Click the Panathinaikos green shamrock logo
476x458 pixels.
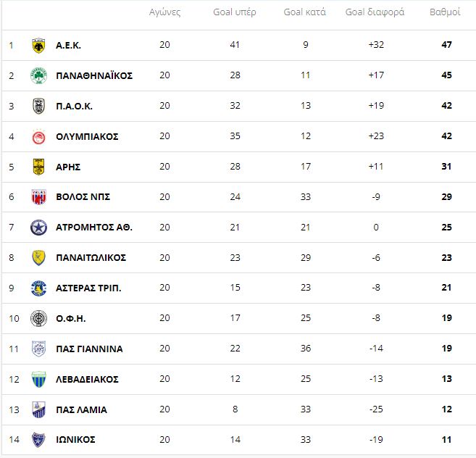[38, 75]
